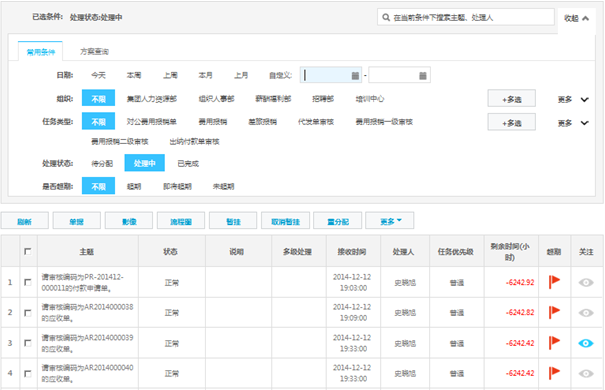The width and height of the screenshot is (605, 390).
Task: Click the 重分配 toolbar button
Action: click(338, 221)
